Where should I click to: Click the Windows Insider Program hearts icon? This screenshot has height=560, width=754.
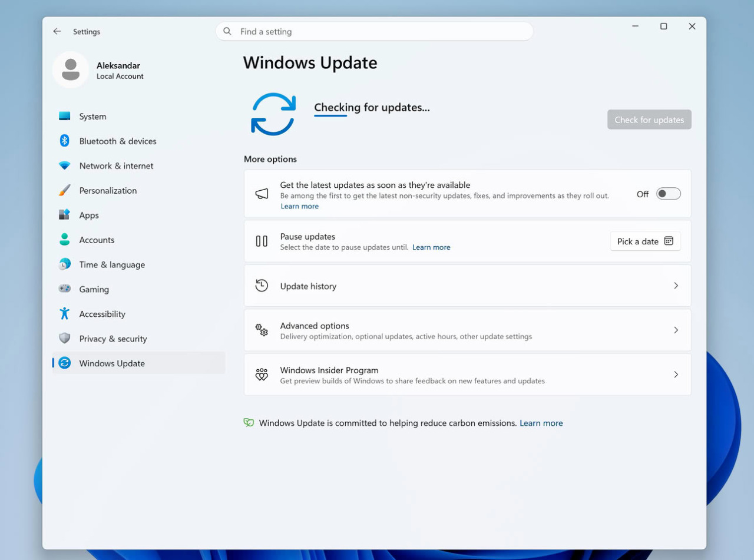tap(262, 375)
